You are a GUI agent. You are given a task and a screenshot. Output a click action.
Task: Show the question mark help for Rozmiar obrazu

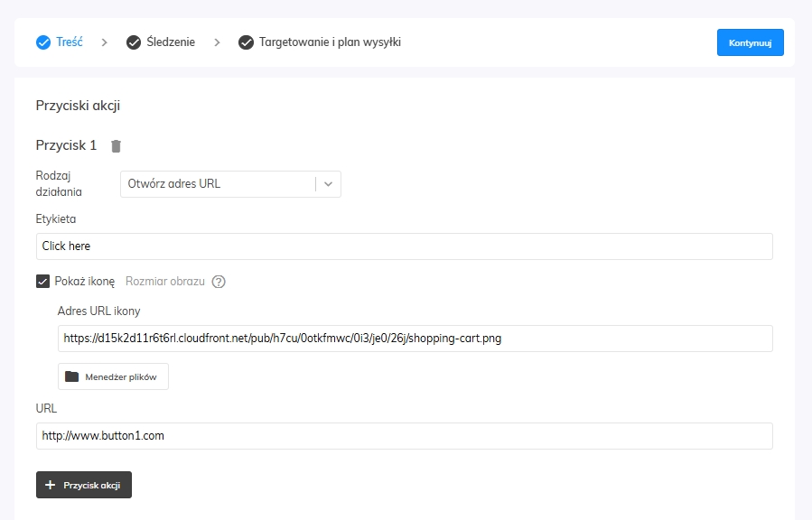pos(219,281)
